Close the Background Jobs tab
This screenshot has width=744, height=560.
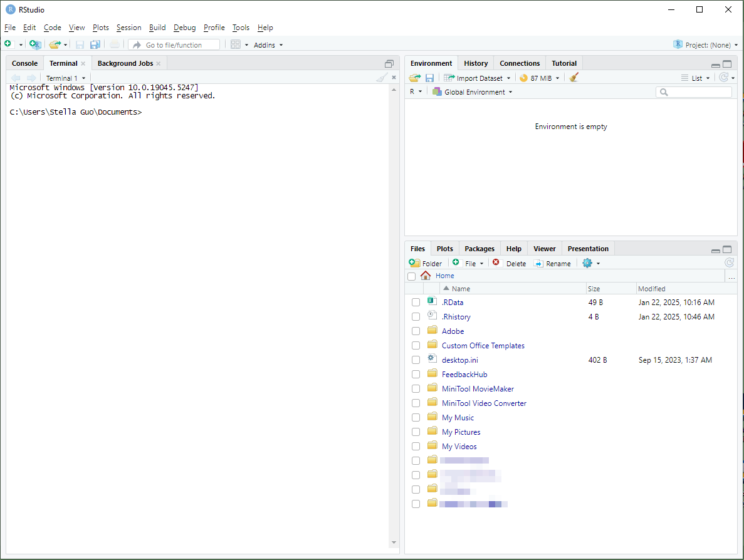159,63
